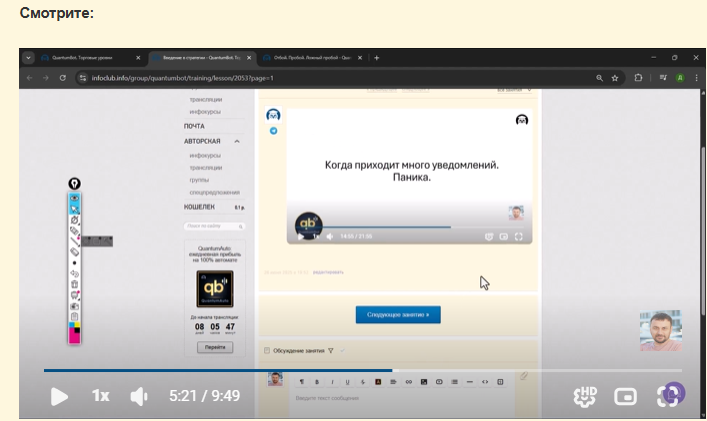Click the Telegram icon beside the lesson post
Viewport: 707px width, 421px height.
(x=273, y=131)
